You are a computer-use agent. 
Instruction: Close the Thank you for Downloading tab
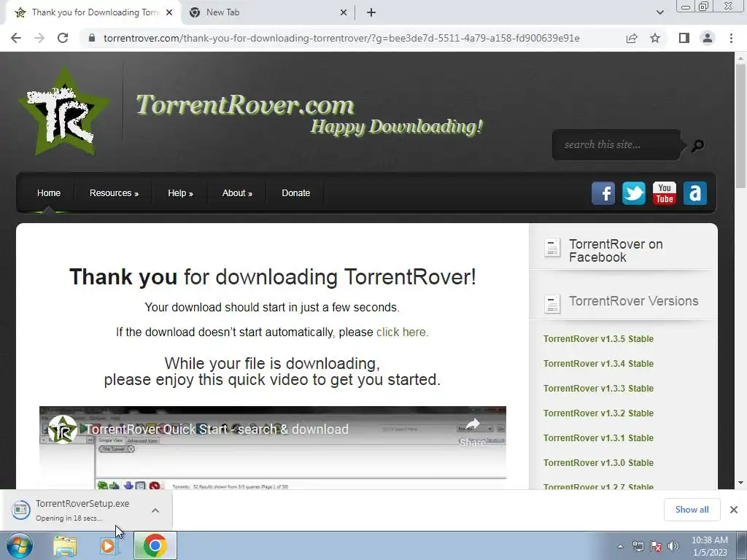[169, 12]
